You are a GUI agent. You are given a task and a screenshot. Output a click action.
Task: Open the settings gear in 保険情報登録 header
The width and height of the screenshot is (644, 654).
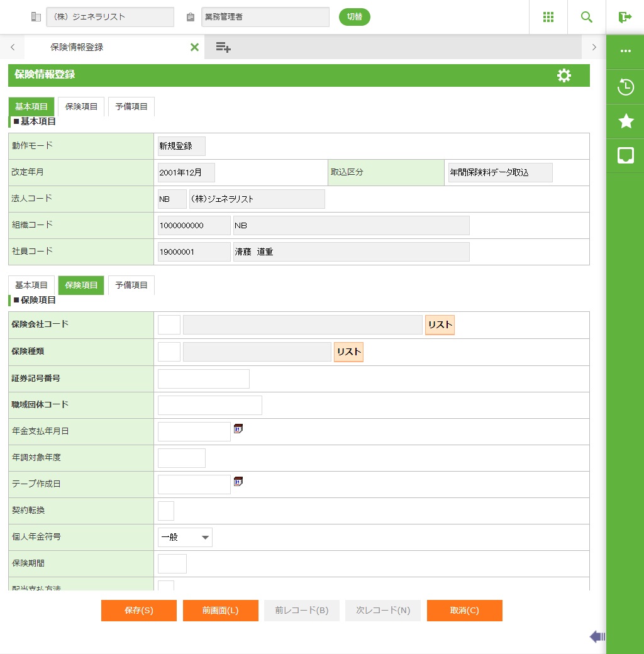[x=564, y=75]
